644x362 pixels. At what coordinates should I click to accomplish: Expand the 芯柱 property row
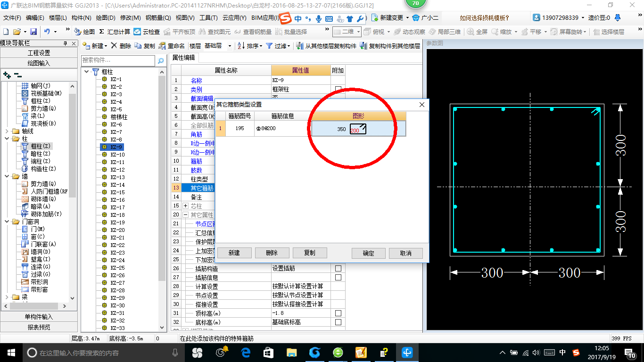185,206
